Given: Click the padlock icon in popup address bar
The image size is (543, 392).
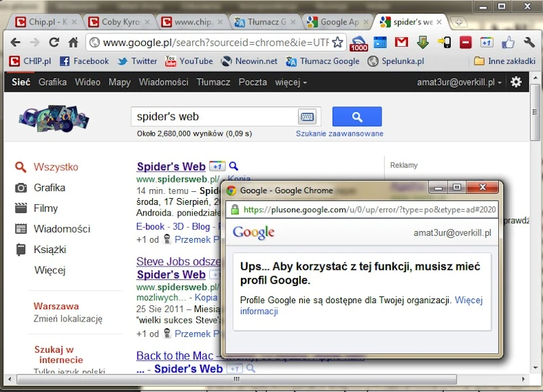Looking at the screenshot, I should coord(235,210).
